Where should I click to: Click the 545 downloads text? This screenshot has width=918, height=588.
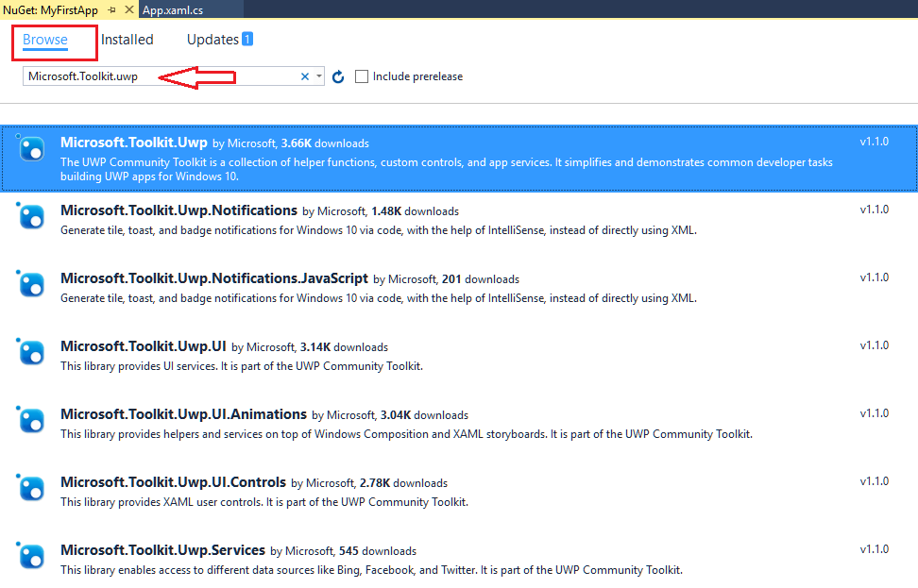click(x=378, y=551)
